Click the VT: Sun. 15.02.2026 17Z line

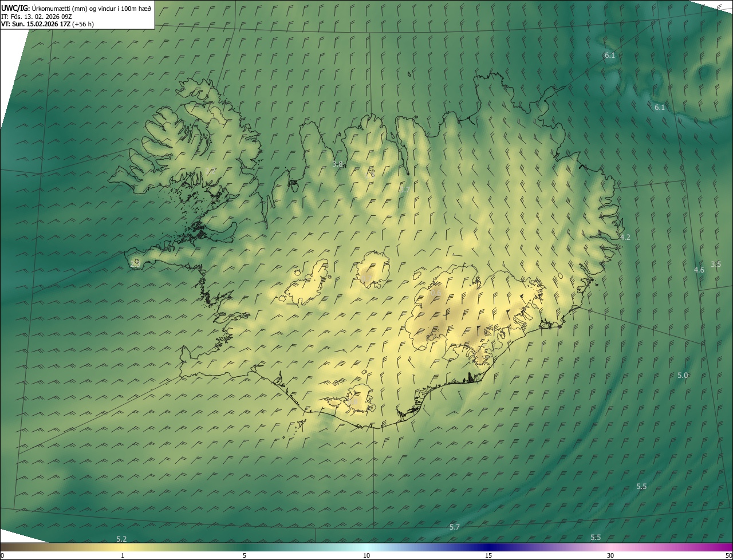[48, 24]
